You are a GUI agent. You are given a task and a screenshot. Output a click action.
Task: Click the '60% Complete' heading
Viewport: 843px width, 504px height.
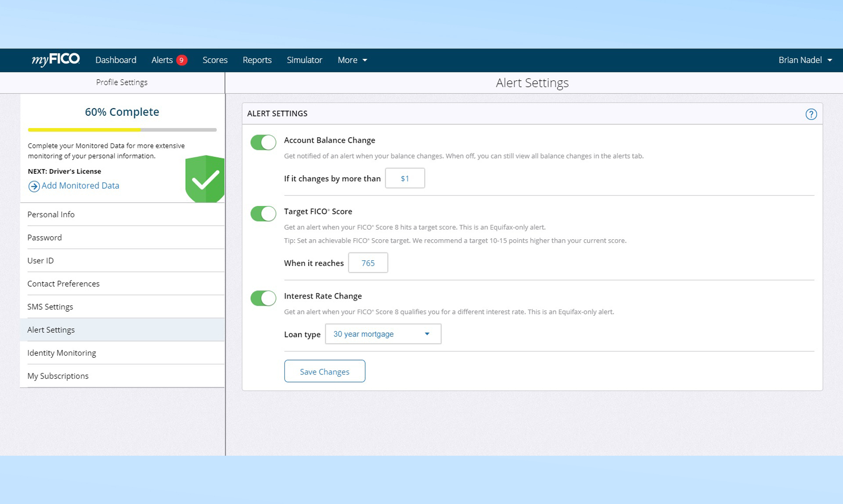(122, 112)
